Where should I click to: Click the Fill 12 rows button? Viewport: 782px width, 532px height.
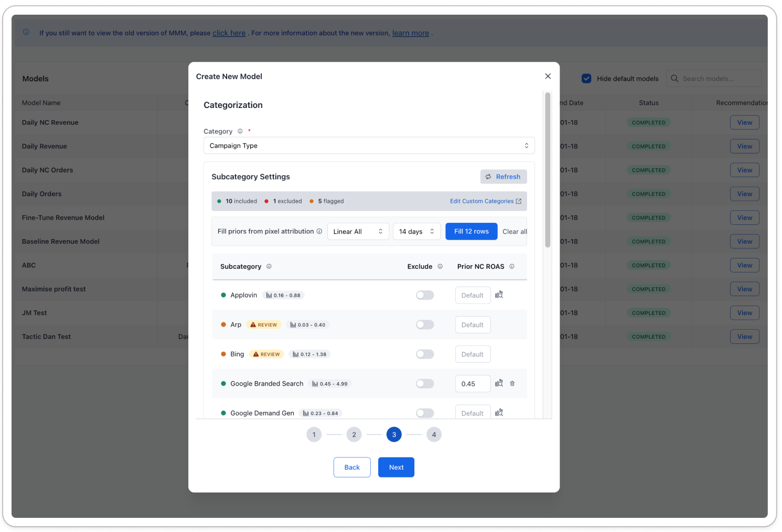[x=471, y=231]
